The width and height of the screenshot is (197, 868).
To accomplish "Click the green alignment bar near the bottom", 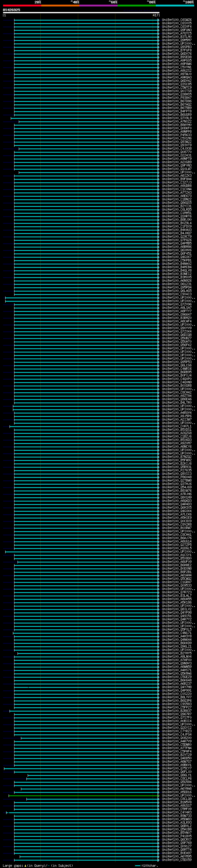I will [x=83, y=795].
